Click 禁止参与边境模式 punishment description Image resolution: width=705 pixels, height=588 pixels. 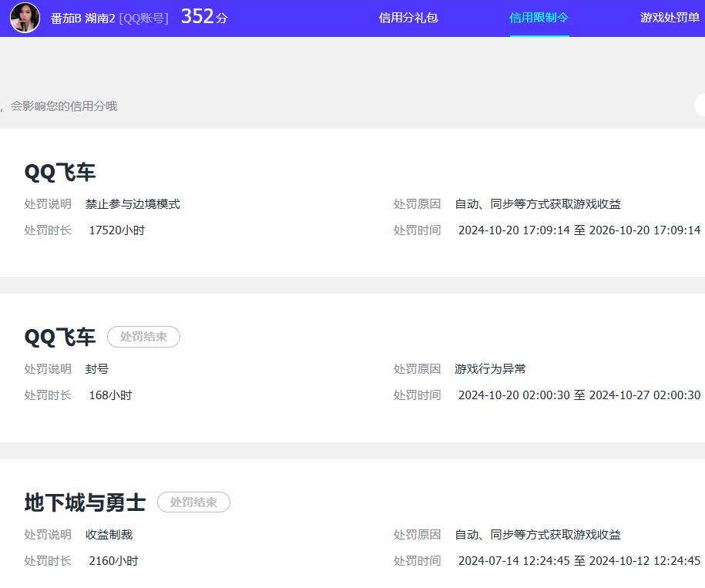pos(133,204)
